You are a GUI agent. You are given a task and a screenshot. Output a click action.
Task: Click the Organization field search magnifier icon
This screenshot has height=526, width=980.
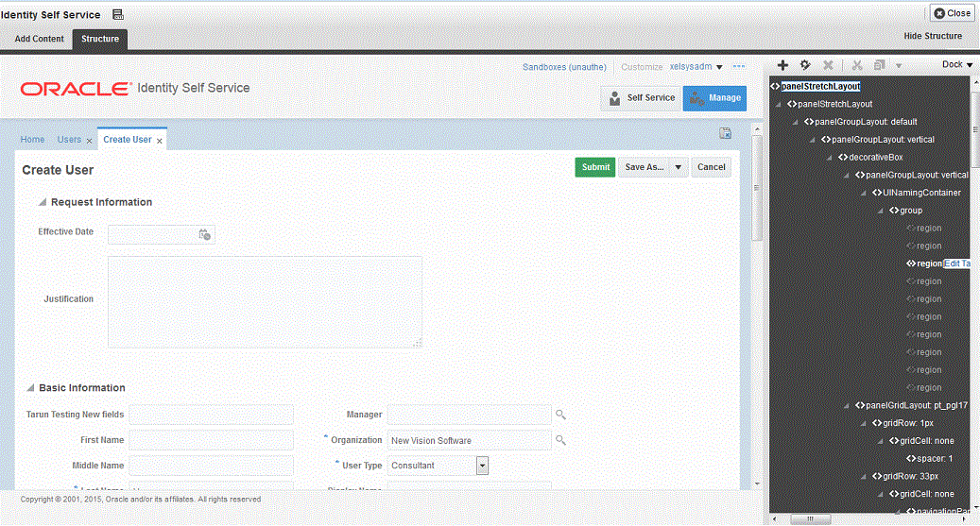point(560,440)
